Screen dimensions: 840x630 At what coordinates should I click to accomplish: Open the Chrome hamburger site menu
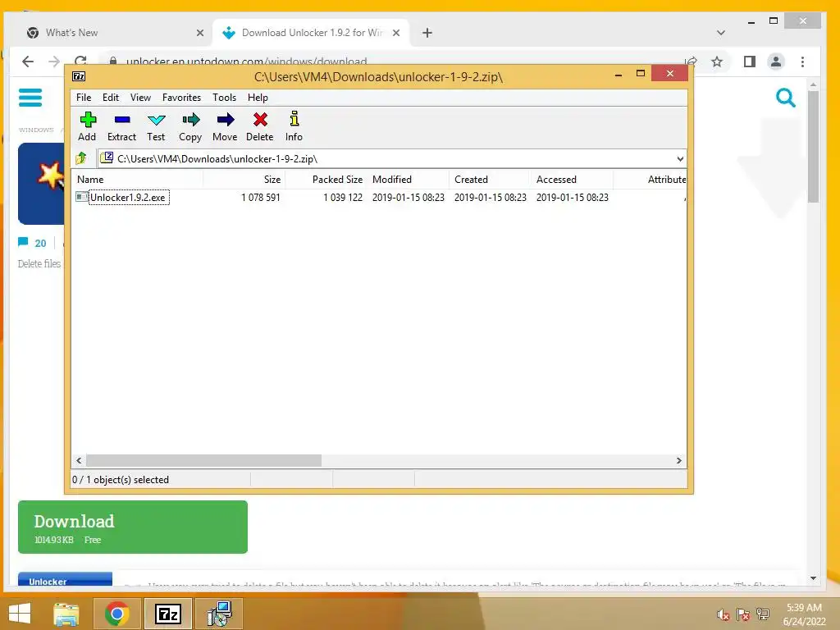coord(30,98)
